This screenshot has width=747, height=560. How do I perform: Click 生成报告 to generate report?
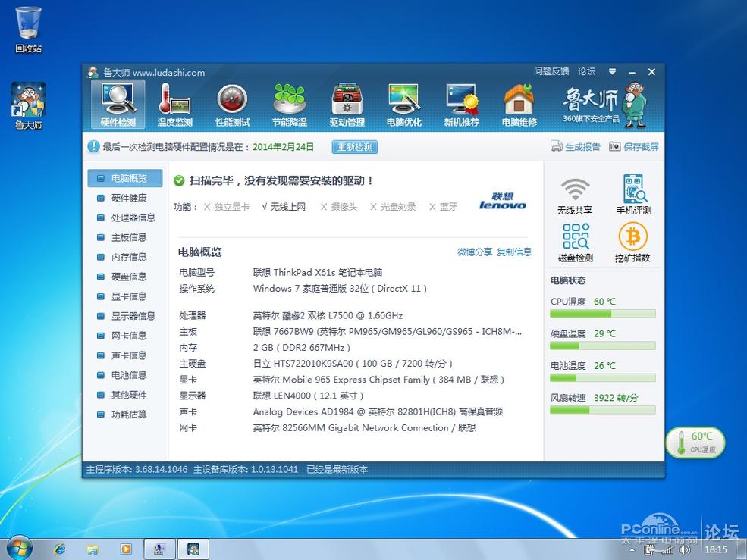[x=576, y=147]
